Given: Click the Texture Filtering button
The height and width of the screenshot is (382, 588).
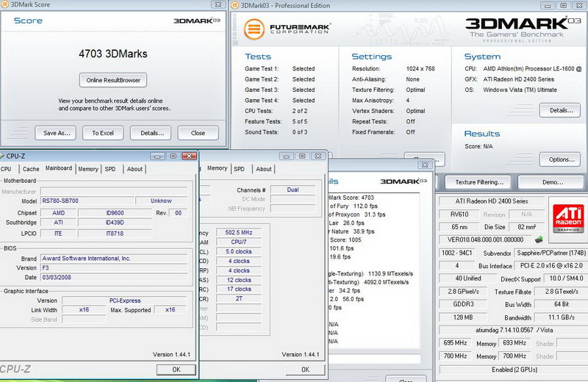Looking at the screenshot, I should pos(478,182).
